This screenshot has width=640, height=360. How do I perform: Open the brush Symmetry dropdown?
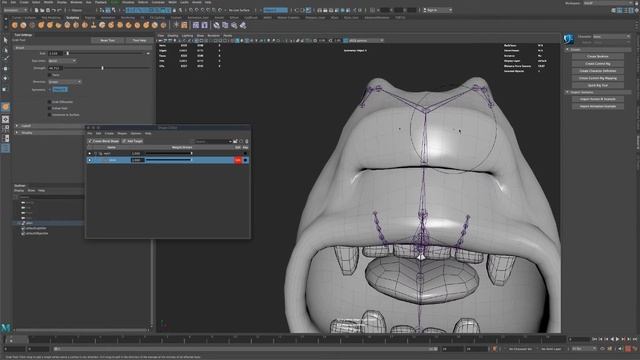pos(60,89)
